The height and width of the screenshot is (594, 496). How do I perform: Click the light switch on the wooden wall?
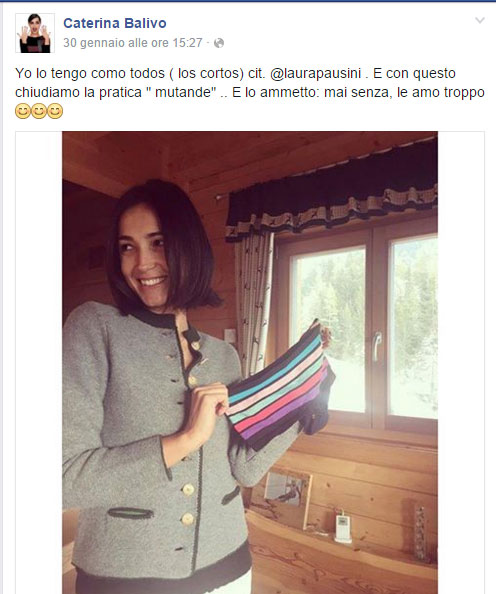click(x=230, y=336)
